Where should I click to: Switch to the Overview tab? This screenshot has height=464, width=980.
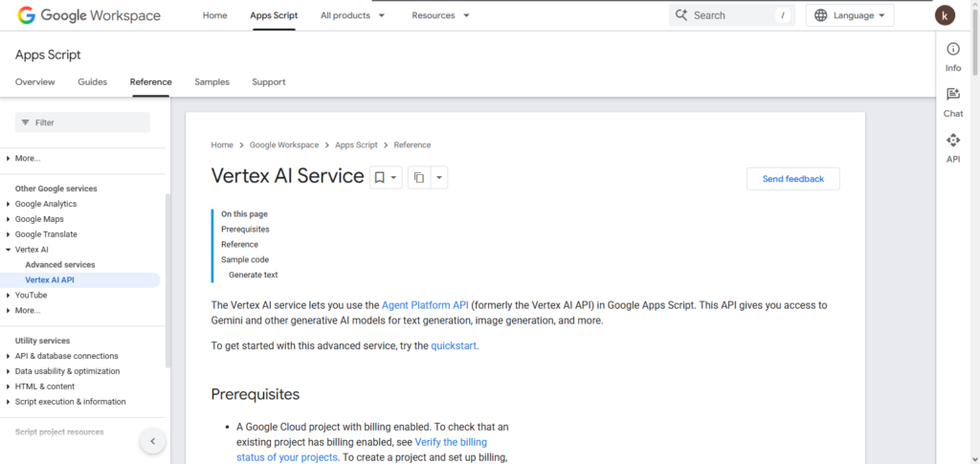[x=35, y=82]
